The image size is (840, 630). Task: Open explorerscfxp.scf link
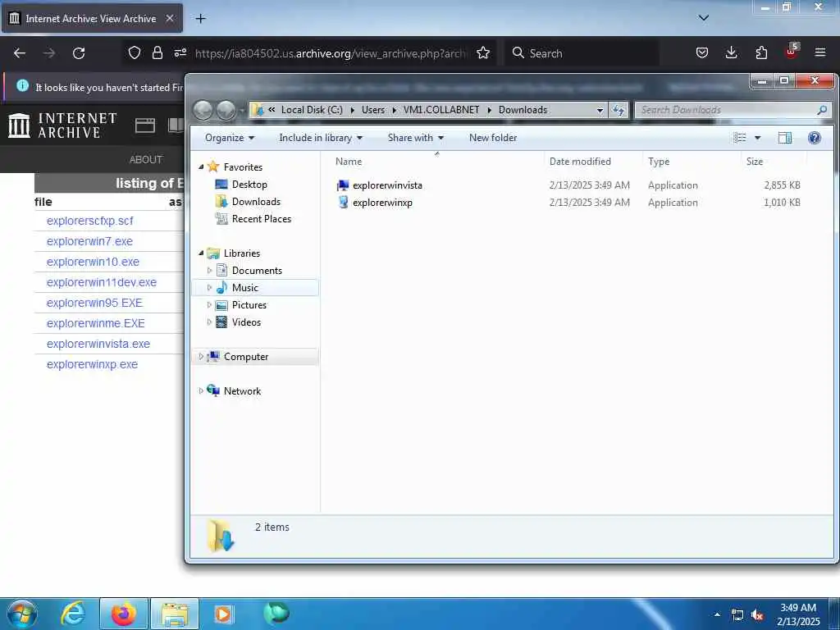[89, 221]
